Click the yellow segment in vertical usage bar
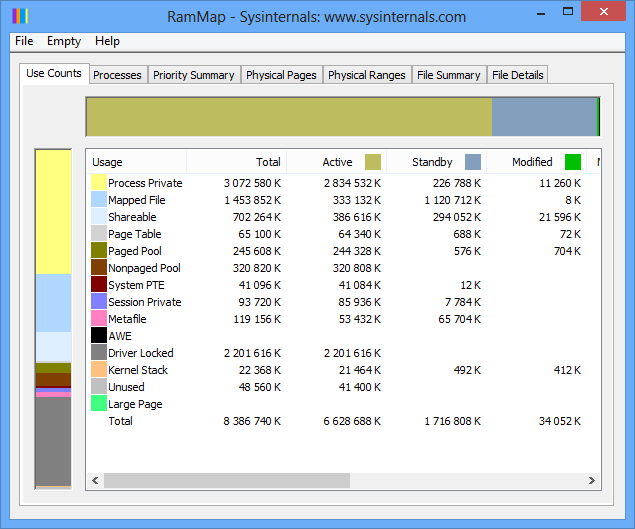Viewport: 635px width, 529px height. 53,212
